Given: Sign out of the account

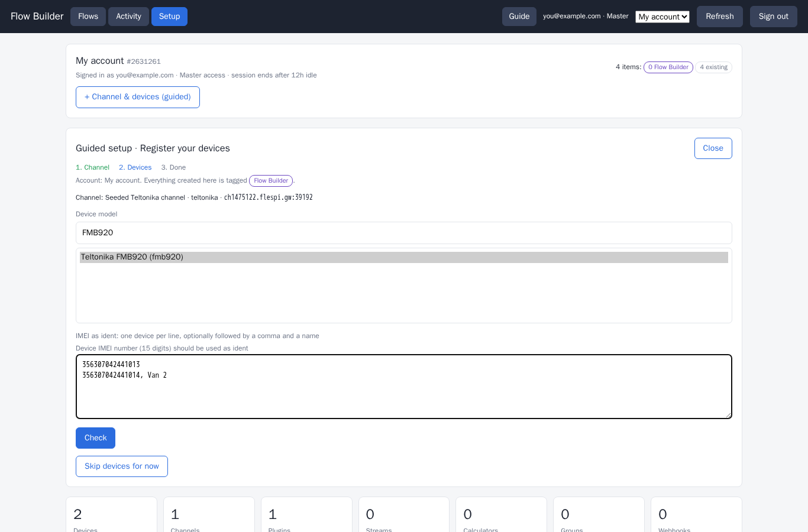Looking at the screenshot, I should click(x=774, y=17).
